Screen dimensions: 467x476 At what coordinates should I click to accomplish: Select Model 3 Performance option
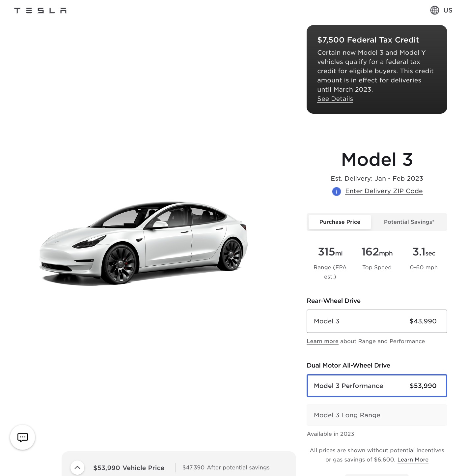pyautogui.click(x=377, y=386)
